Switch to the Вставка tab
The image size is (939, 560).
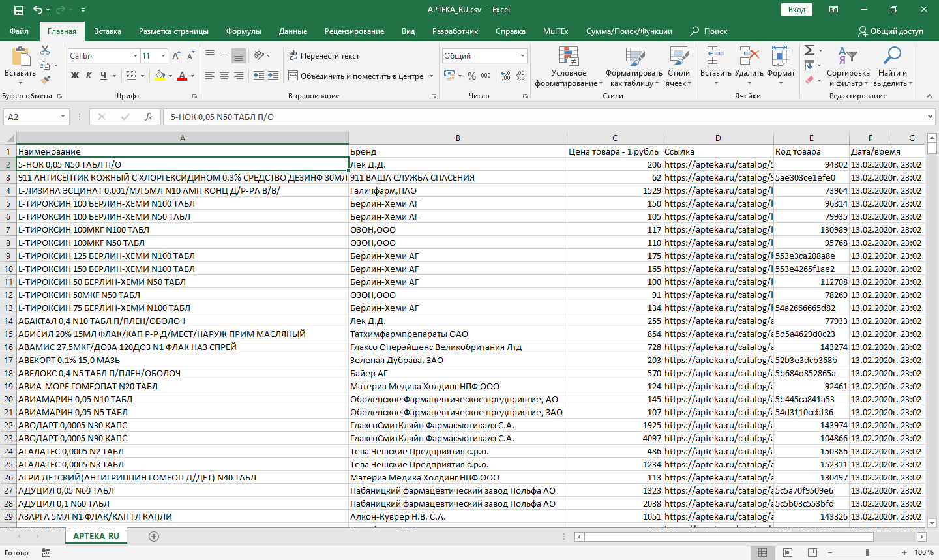(108, 31)
